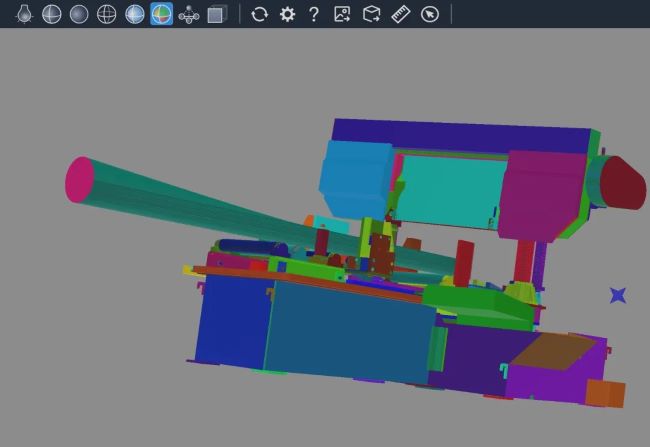Enable wireframe globe display mode
The image size is (650, 447).
pos(106,14)
